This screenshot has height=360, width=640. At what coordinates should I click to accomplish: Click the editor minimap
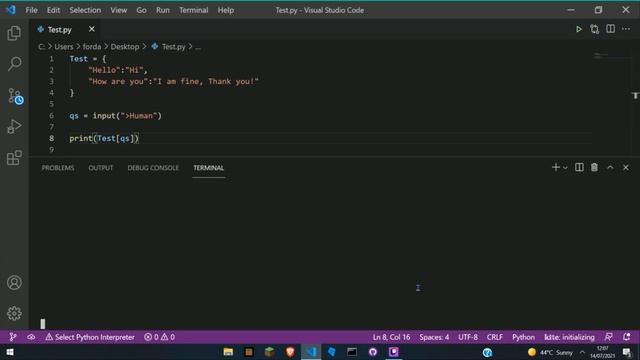click(x=611, y=56)
